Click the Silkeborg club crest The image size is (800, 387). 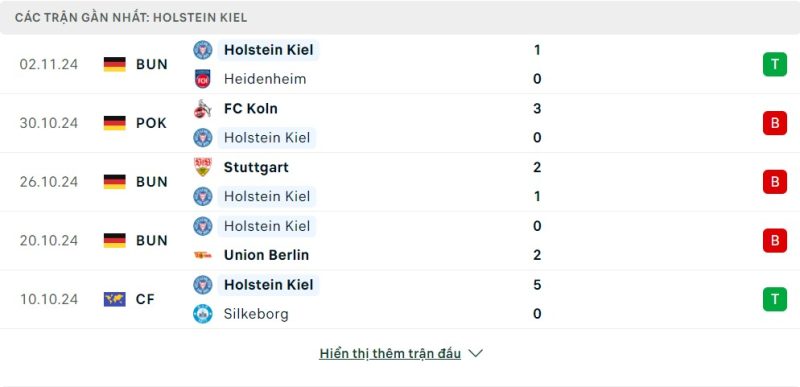203,314
